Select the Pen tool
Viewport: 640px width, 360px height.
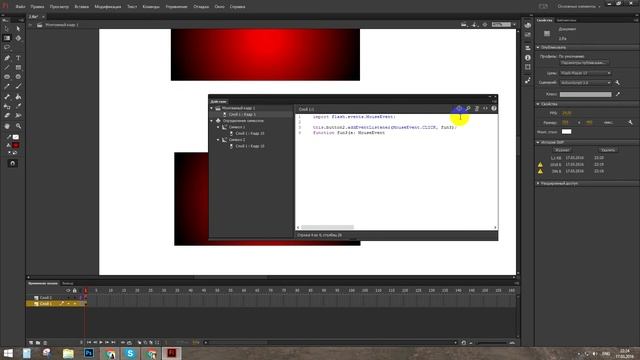tap(7, 58)
